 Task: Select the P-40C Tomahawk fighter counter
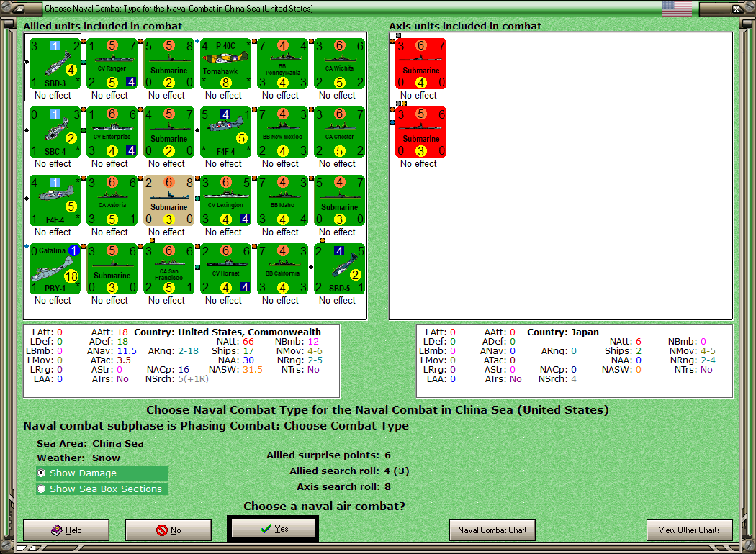[225, 64]
